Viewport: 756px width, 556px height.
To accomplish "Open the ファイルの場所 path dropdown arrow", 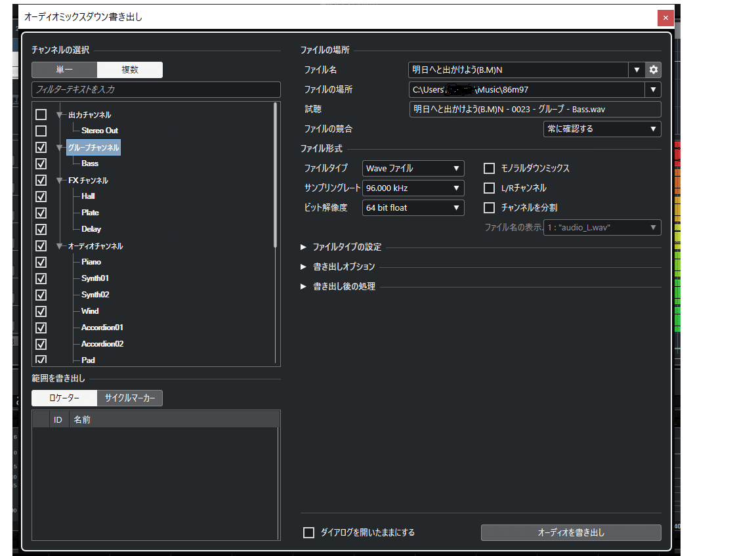I will (653, 90).
